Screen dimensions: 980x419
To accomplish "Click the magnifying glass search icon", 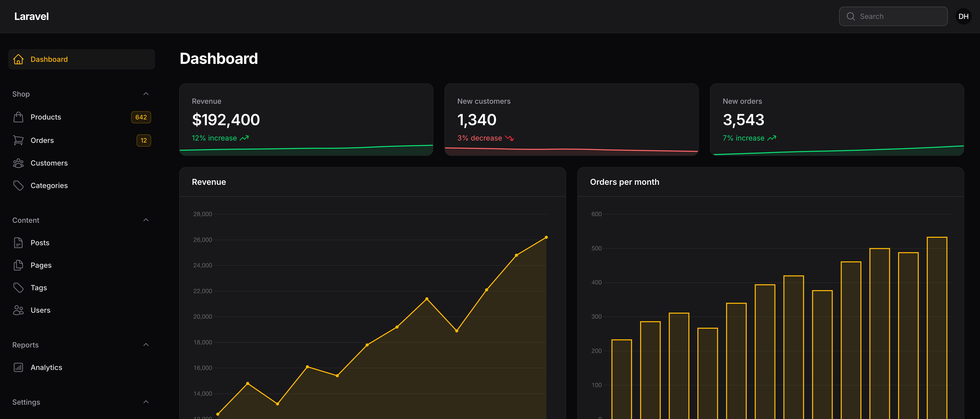I will coord(851,16).
